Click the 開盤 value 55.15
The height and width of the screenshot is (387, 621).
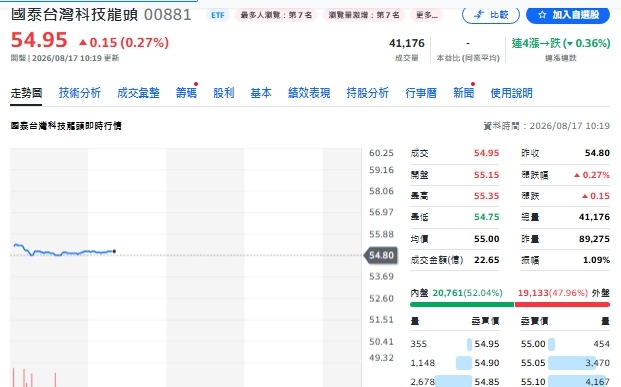486,175
